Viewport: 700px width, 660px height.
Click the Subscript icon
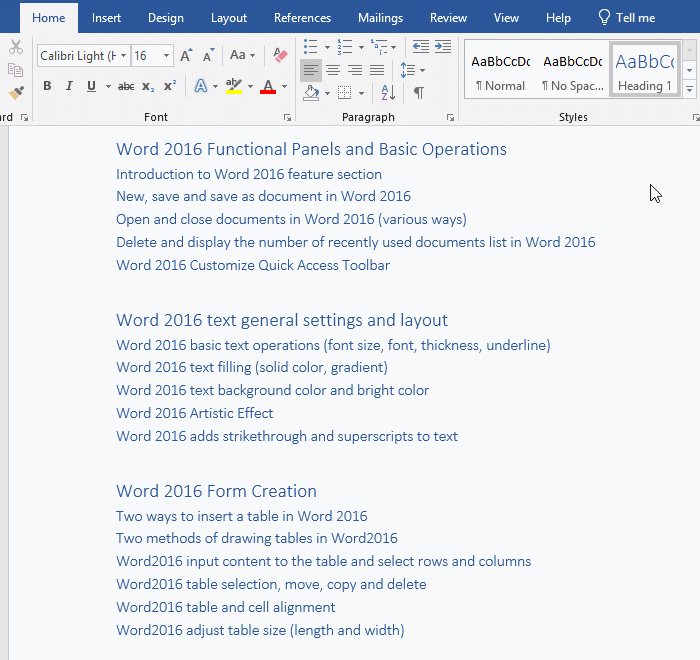pos(148,87)
